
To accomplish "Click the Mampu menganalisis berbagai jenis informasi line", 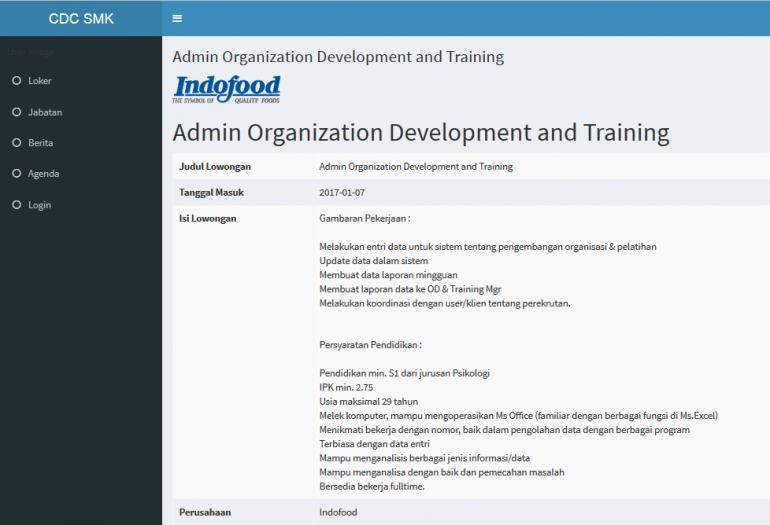I will pyautogui.click(x=424, y=458).
